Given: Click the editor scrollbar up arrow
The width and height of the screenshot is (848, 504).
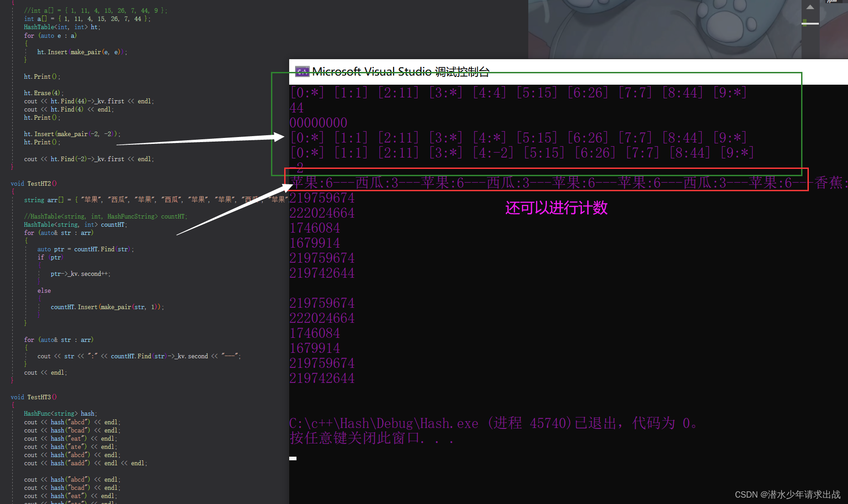Looking at the screenshot, I should (810, 7).
